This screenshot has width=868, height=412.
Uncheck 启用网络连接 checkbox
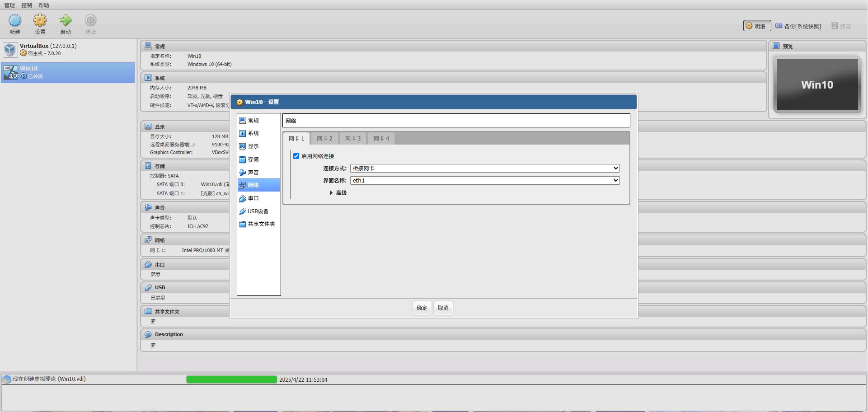296,156
